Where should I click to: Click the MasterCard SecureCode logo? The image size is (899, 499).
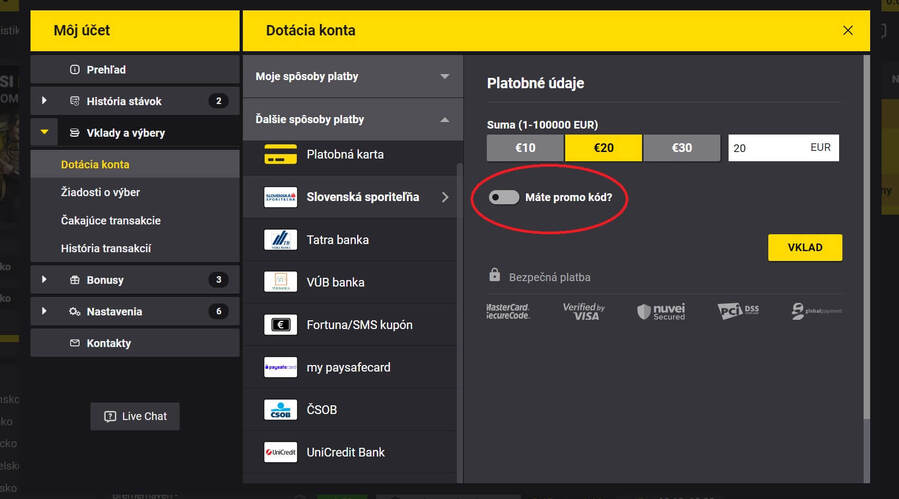(x=507, y=311)
